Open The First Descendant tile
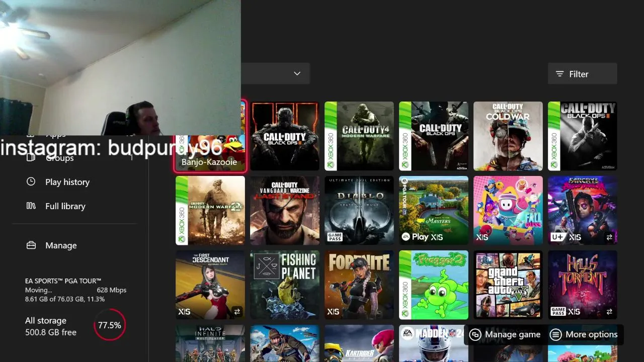Image resolution: width=644 pixels, height=362 pixels. point(210,285)
